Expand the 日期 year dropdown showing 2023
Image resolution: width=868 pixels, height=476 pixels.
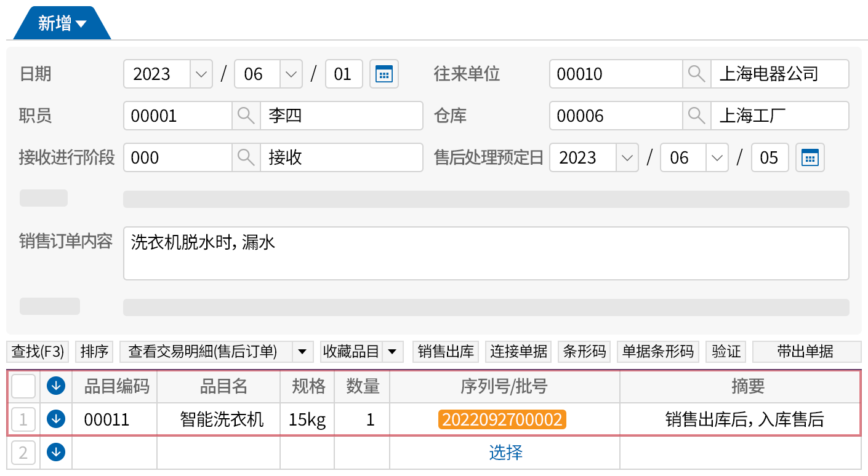(x=201, y=74)
